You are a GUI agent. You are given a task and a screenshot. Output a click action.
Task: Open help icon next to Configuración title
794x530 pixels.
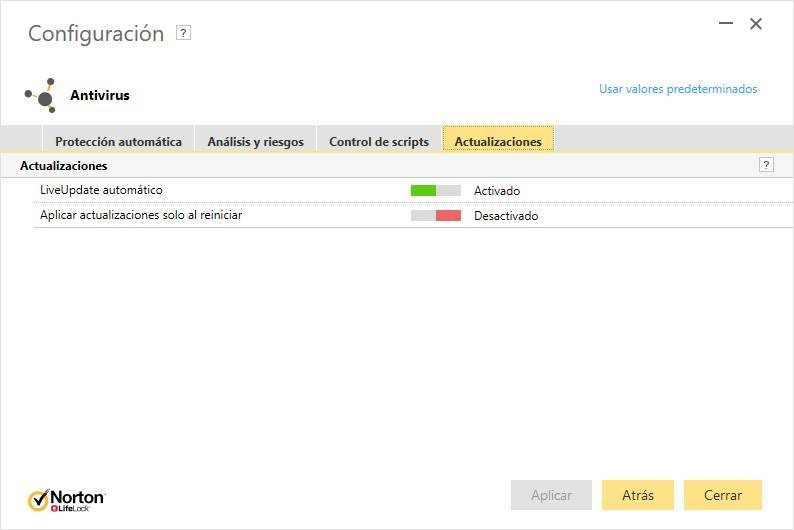183,33
